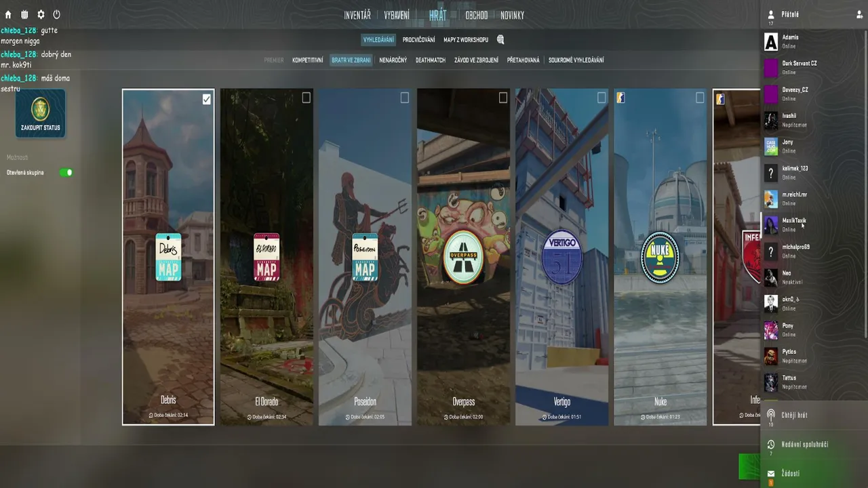The width and height of the screenshot is (868, 488).
Task: Click the Nuke map emblem
Action: click(660, 257)
